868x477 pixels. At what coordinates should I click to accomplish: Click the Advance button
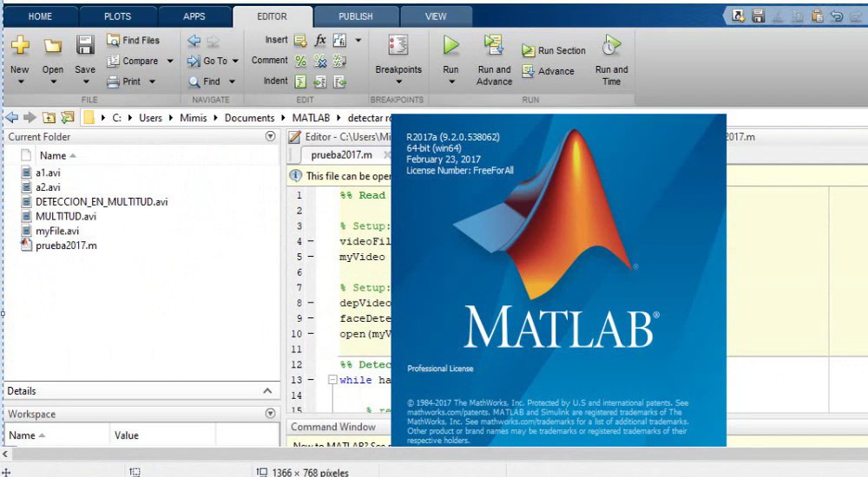click(548, 71)
